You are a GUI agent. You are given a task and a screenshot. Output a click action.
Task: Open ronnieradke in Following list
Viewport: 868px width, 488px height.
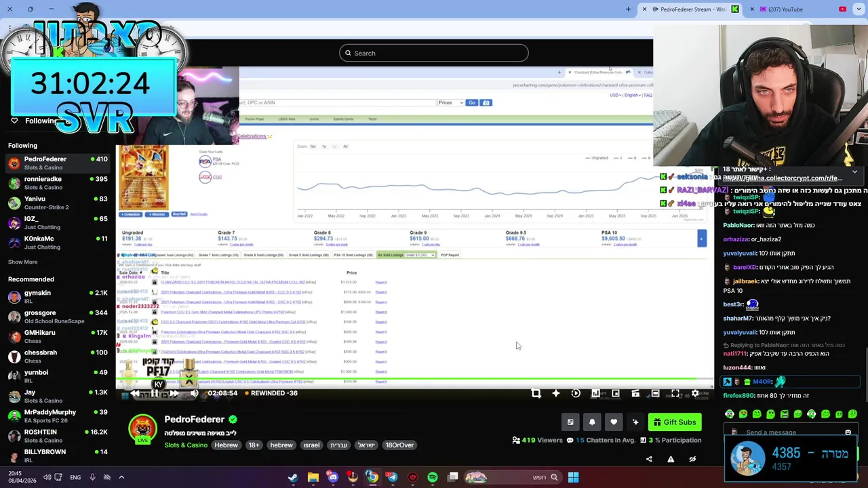pyautogui.click(x=58, y=183)
